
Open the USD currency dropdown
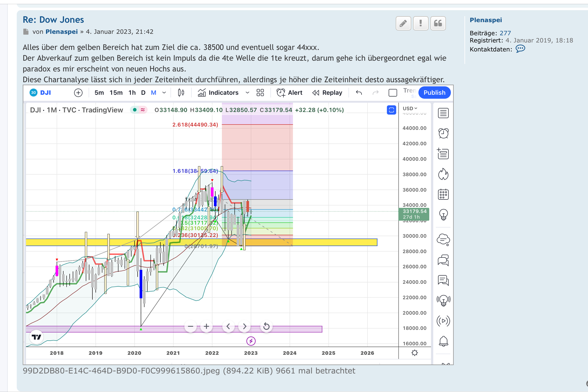click(x=410, y=108)
